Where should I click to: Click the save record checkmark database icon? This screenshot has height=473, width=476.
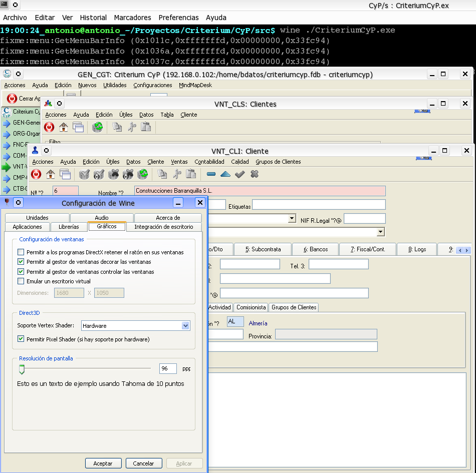[84, 174]
